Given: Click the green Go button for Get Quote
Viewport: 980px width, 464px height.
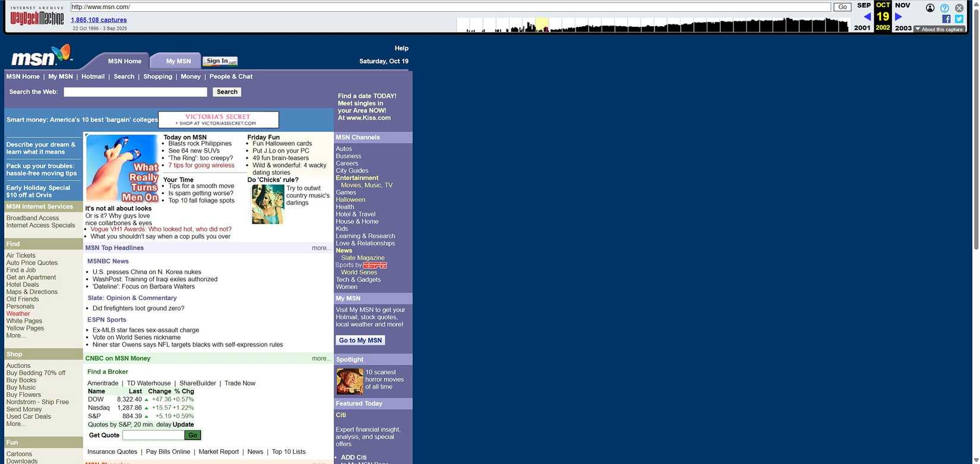Looking at the screenshot, I should [192, 436].
